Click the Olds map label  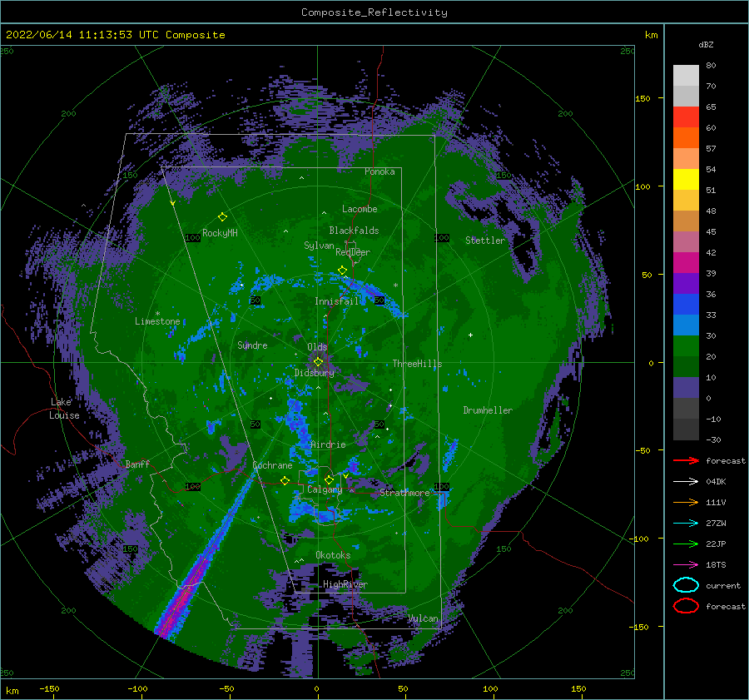click(317, 346)
